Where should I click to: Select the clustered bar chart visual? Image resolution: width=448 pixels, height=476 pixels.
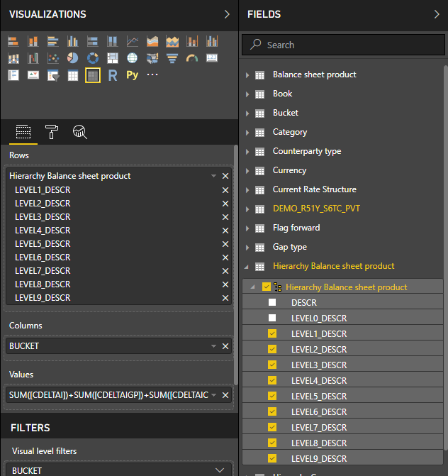click(52, 41)
